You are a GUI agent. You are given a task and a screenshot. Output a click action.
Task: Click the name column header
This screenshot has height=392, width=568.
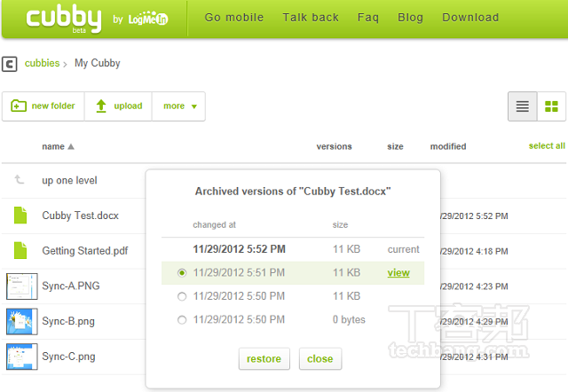pyautogui.click(x=53, y=146)
